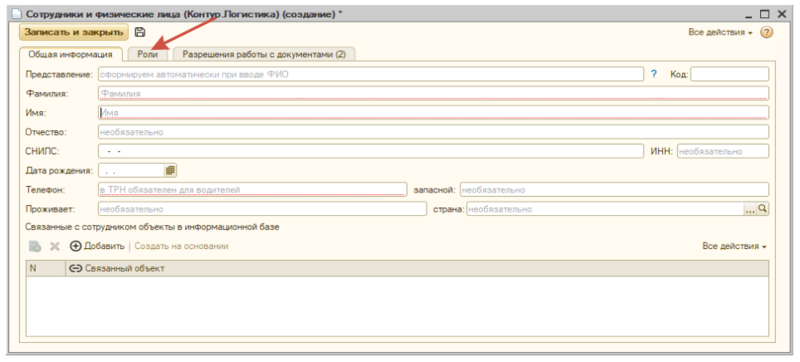Click the Связанный объект column header
The width and height of the screenshot is (800, 362).
tap(417, 269)
